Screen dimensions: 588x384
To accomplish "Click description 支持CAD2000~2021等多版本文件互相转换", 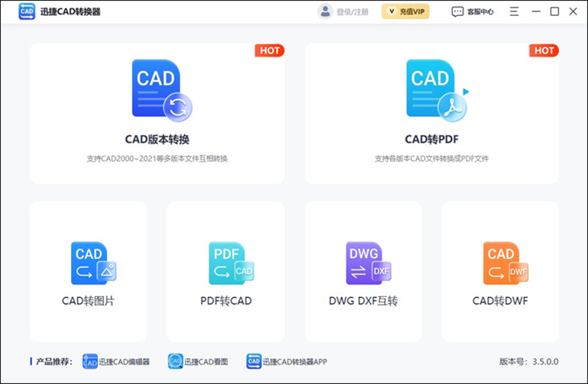I will tap(157, 159).
